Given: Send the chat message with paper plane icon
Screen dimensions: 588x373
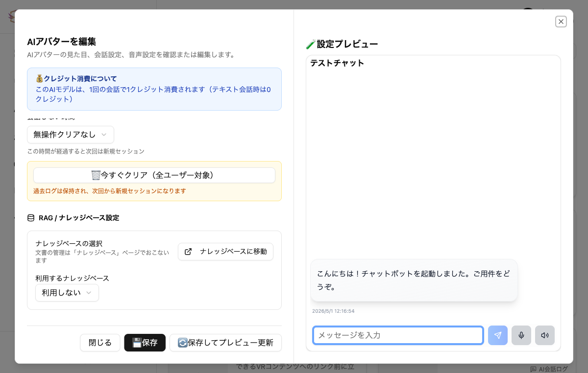Looking at the screenshot, I should tap(498, 335).
